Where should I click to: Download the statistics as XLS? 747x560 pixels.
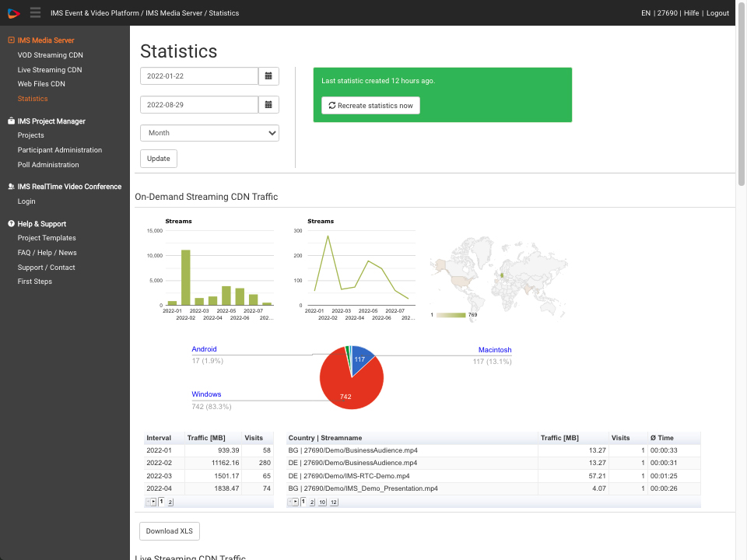point(169,530)
